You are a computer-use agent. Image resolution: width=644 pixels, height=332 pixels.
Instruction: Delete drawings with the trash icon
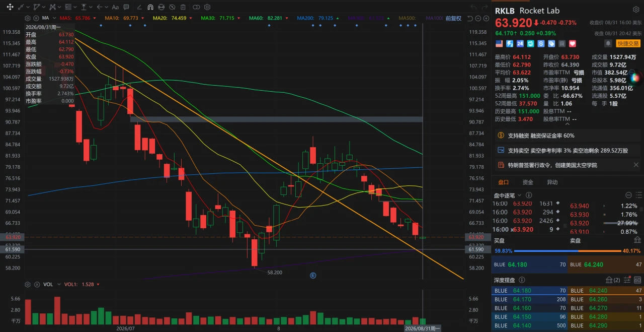(183, 7)
